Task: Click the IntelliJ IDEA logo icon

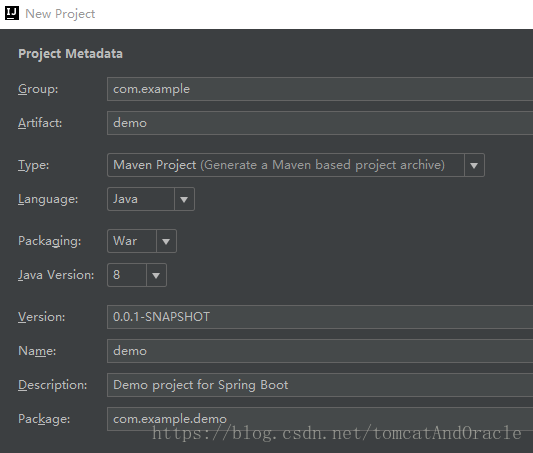Action: pyautogui.click(x=12, y=14)
